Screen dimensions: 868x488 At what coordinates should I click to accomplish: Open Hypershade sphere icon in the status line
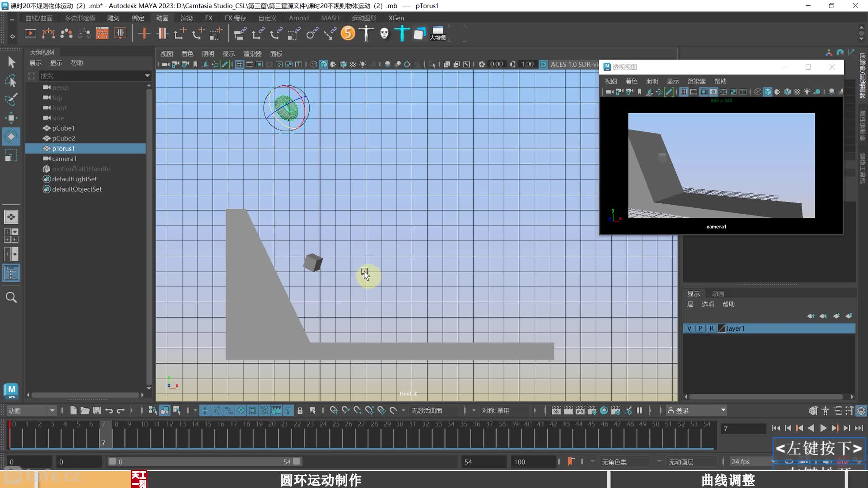pyautogui.click(x=604, y=411)
